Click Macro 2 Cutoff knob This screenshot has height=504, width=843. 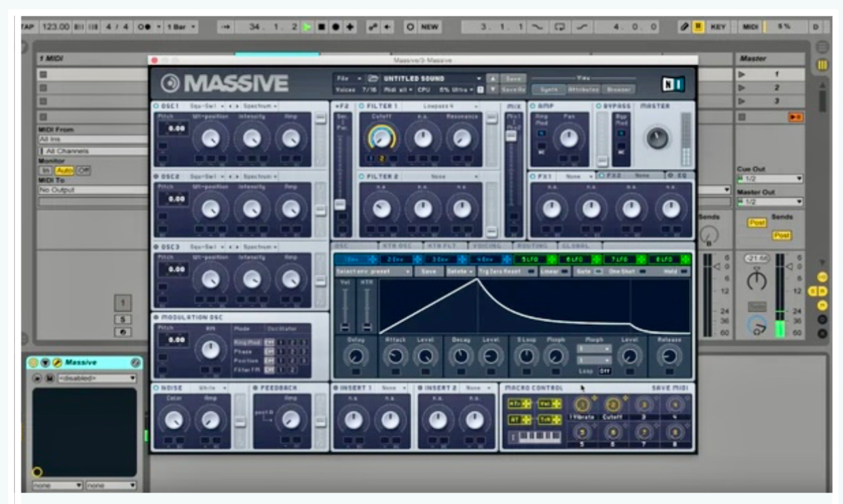[x=612, y=405]
